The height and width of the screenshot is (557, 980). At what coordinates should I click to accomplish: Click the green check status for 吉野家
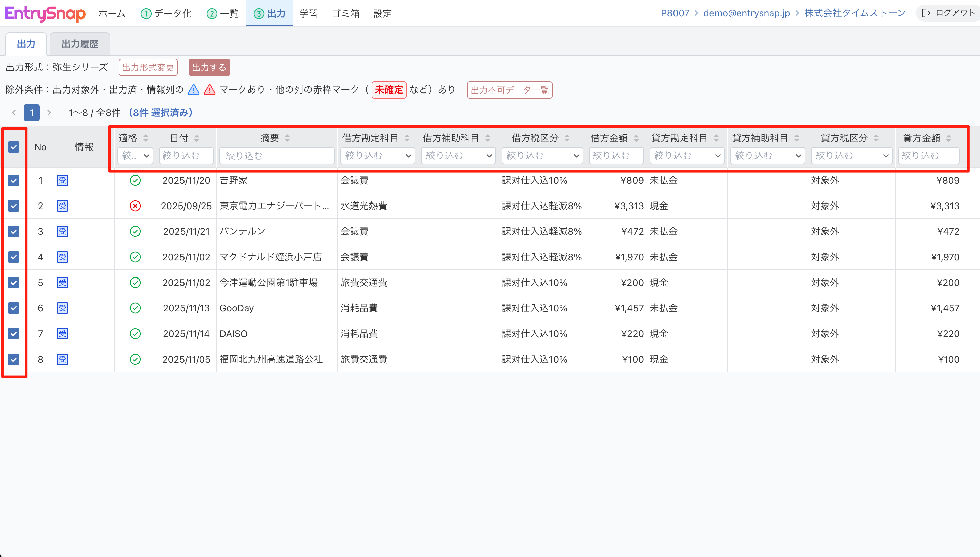click(135, 180)
